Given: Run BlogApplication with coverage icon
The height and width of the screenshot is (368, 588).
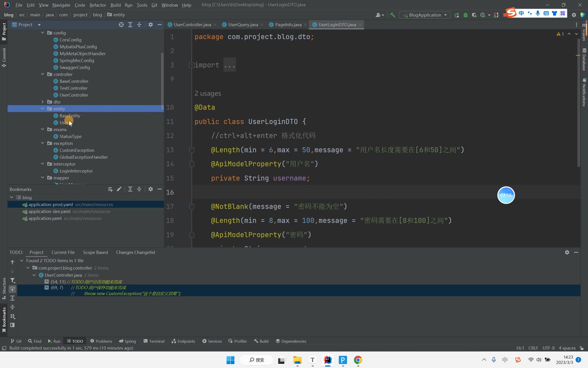Looking at the screenshot, I should [x=474, y=15].
